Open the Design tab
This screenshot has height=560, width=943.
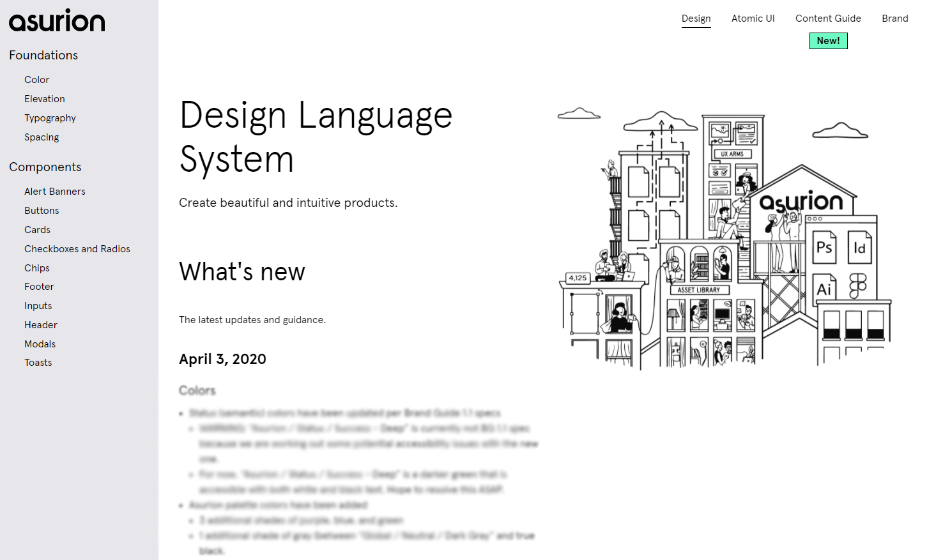(x=696, y=19)
